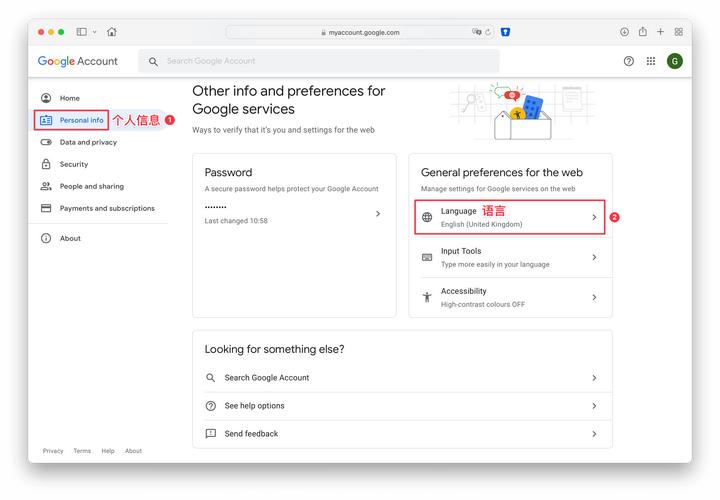The height and width of the screenshot is (500, 720).
Task: Toggle the Safari sidebar icon
Action: [x=82, y=32]
